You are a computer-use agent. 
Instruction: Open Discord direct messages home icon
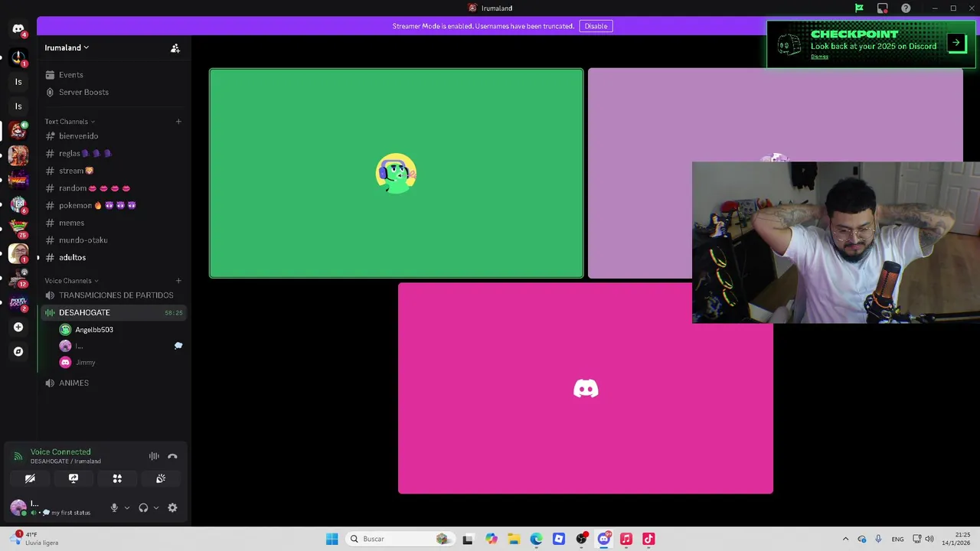[x=18, y=29]
